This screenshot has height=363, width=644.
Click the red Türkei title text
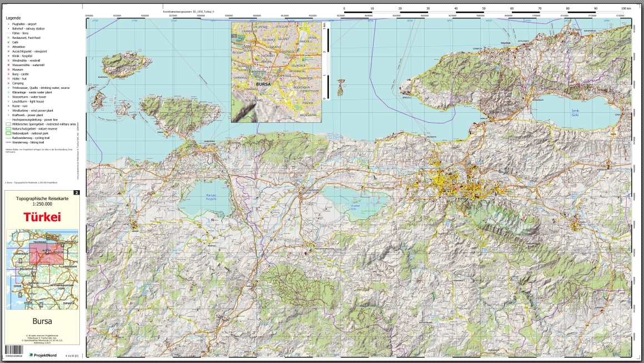point(42,217)
